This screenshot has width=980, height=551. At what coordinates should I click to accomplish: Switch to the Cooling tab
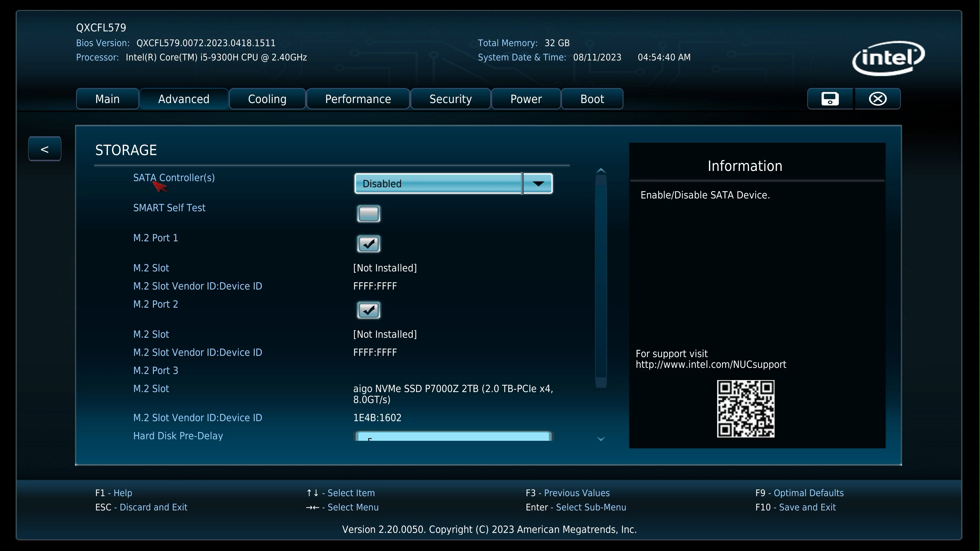pos(267,99)
